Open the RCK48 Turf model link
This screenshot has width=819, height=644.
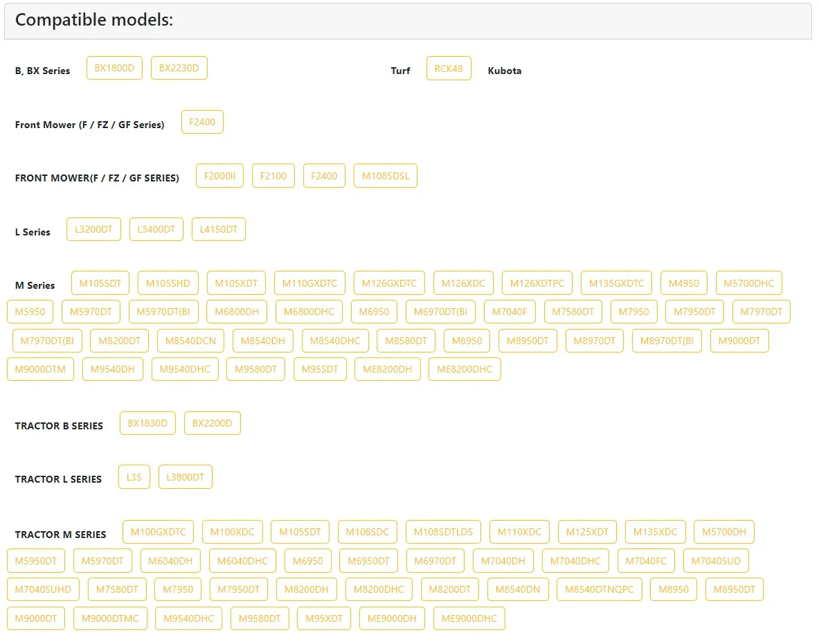tap(449, 69)
